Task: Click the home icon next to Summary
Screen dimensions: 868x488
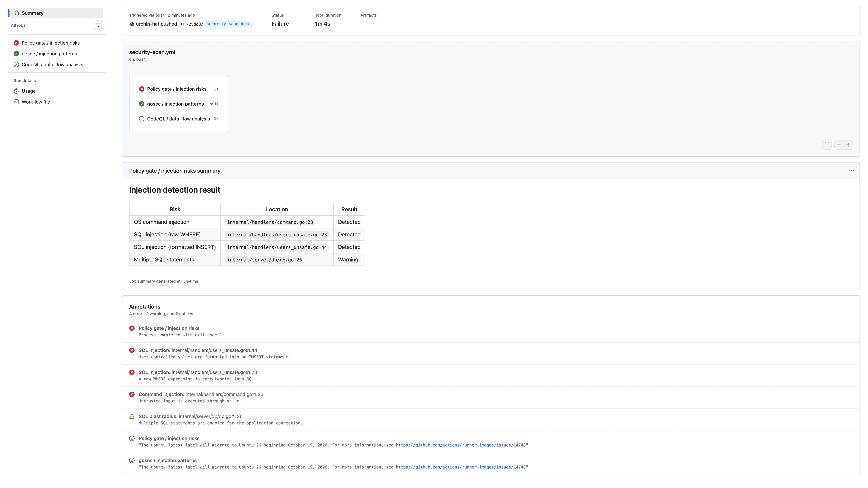Action: pos(16,13)
